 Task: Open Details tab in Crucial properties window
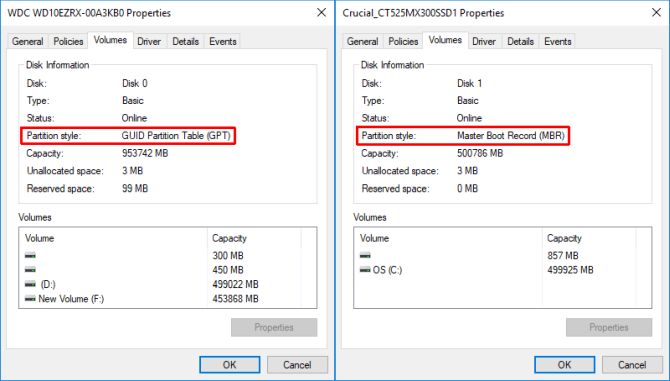[521, 41]
